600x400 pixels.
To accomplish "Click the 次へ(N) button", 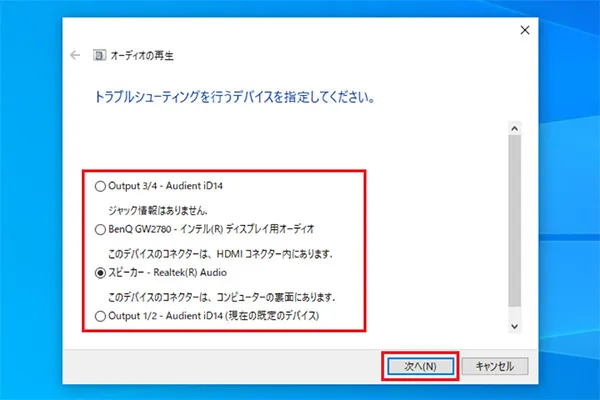I will [420, 366].
